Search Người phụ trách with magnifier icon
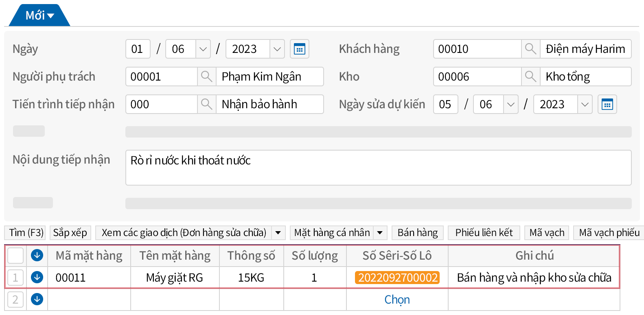This screenshot has width=644, height=315. click(x=206, y=77)
